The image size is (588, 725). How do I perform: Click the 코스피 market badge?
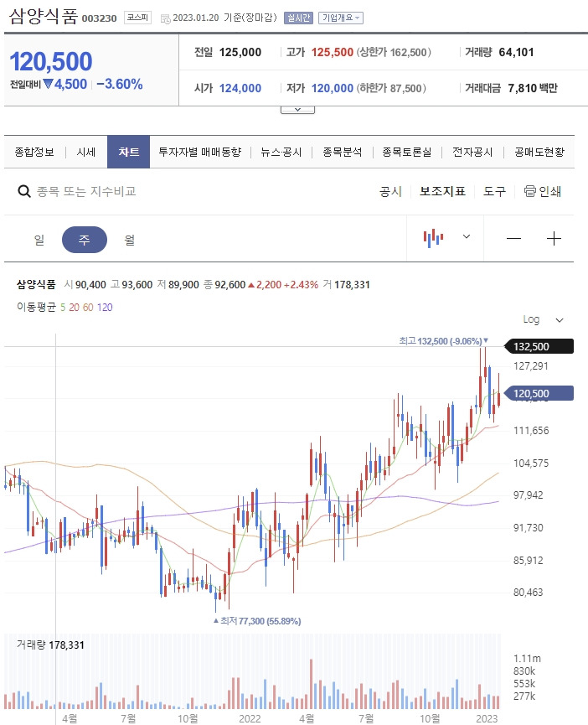coord(137,18)
